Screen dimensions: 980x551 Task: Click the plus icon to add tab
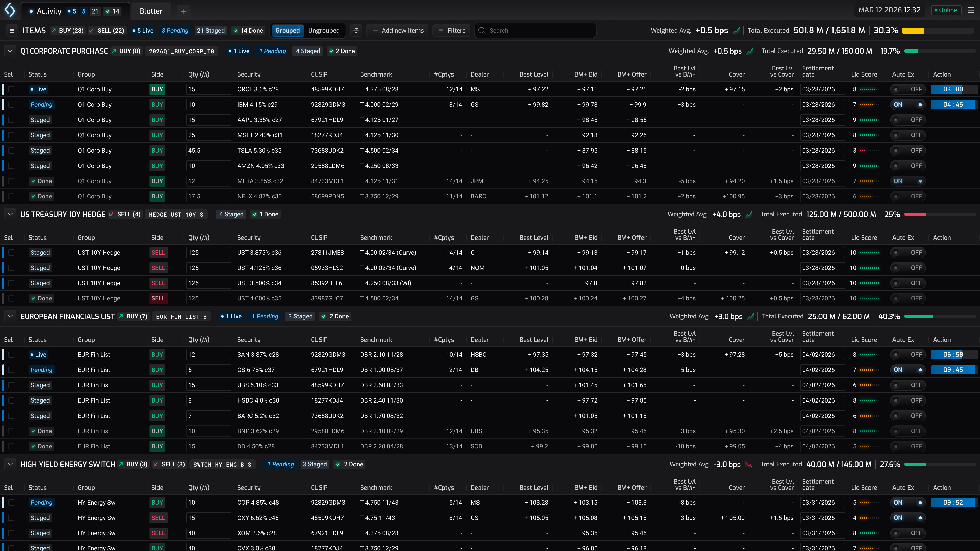[183, 11]
